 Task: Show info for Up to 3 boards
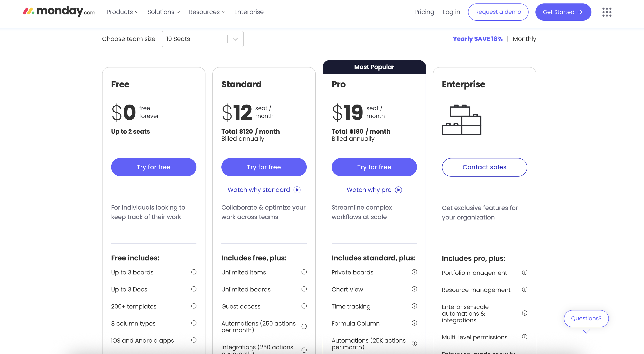[x=194, y=272]
